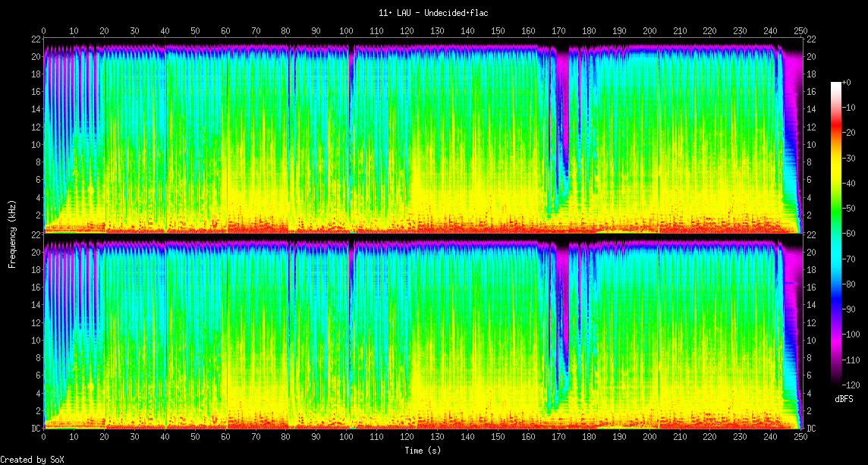868x465 pixels.
Task: Click the DC label at the bottom-right axis
Action: pyautogui.click(x=811, y=428)
